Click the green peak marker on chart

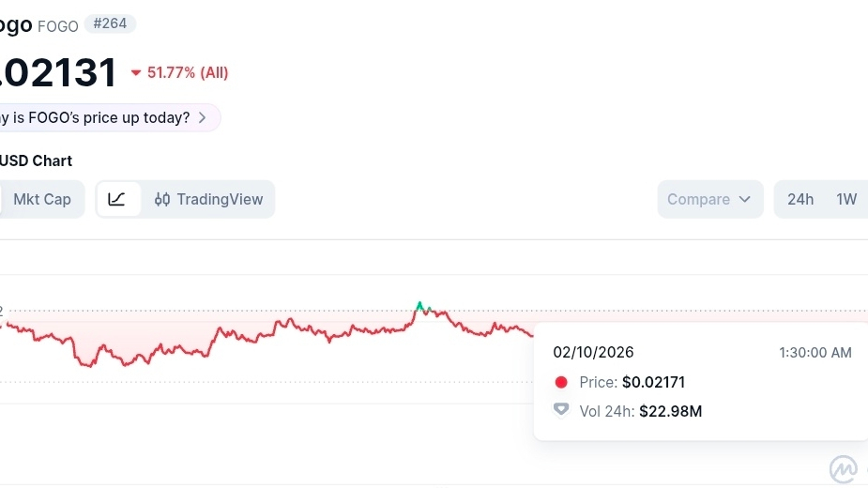(419, 305)
